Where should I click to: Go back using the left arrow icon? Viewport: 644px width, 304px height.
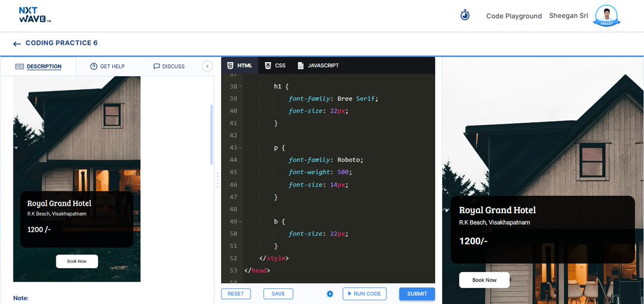17,44
